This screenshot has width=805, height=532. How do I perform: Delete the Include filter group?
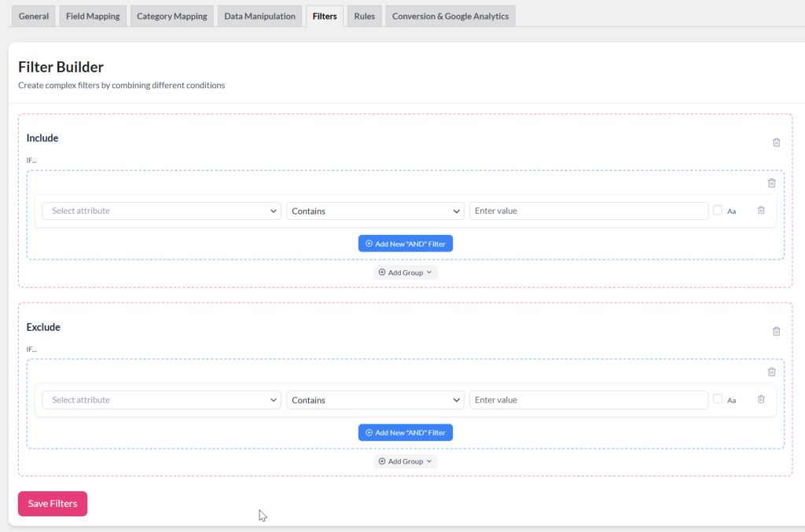(x=771, y=182)
